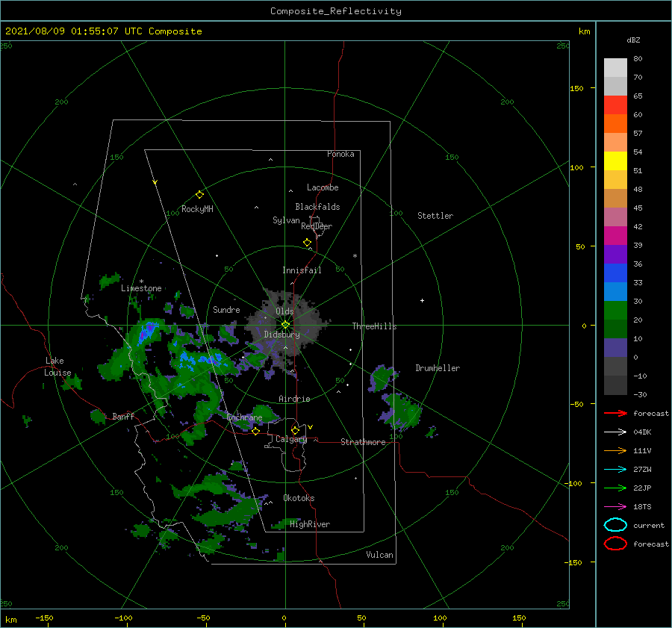672x628 pixels.
Task: Click the cyan current ellipse in legend
Action: (x=615, y=525)
